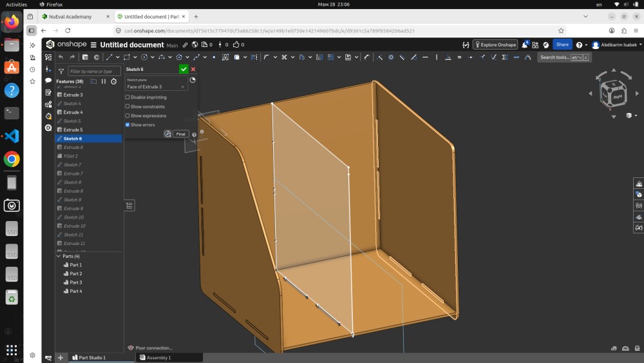Viewport: 644px width, 363px height.
Task: Open Google Chrome from dock
Action: pos(12,159)
